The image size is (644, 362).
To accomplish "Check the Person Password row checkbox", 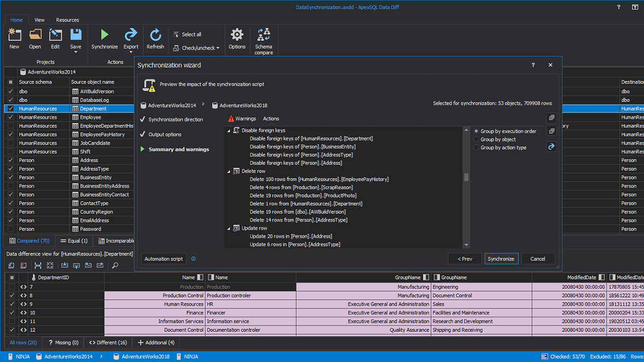I will click(x=11, y=229).
